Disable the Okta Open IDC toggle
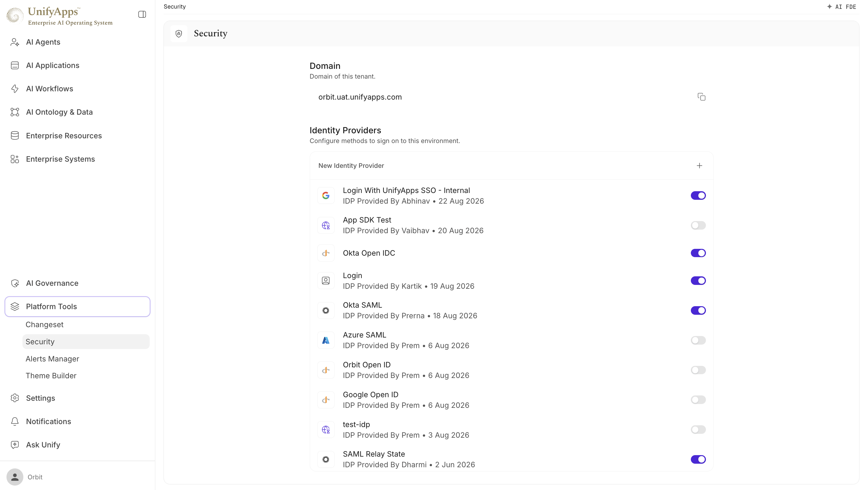Viewport: 868px width, 490px height. pos(698,253)
